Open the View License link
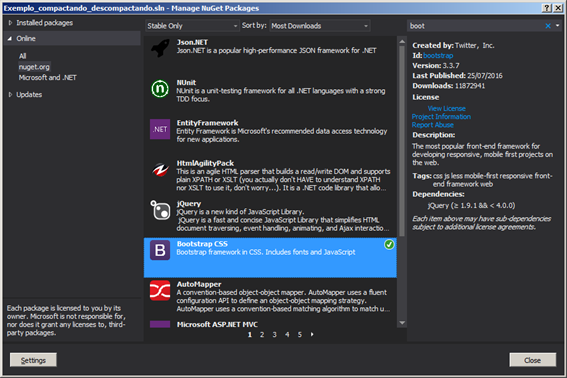Viewport: 567px width, 378px height. [x=447, y=109]
